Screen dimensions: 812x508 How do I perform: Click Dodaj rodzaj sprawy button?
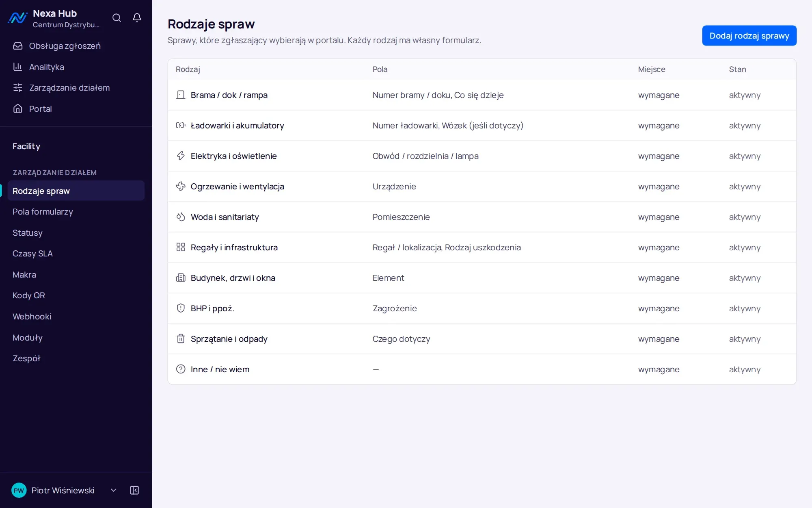tap(749, 36)
